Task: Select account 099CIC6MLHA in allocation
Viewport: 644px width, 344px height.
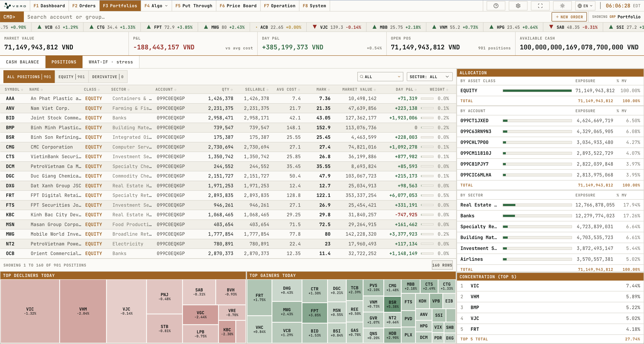Action: click(x=550, y=175)
